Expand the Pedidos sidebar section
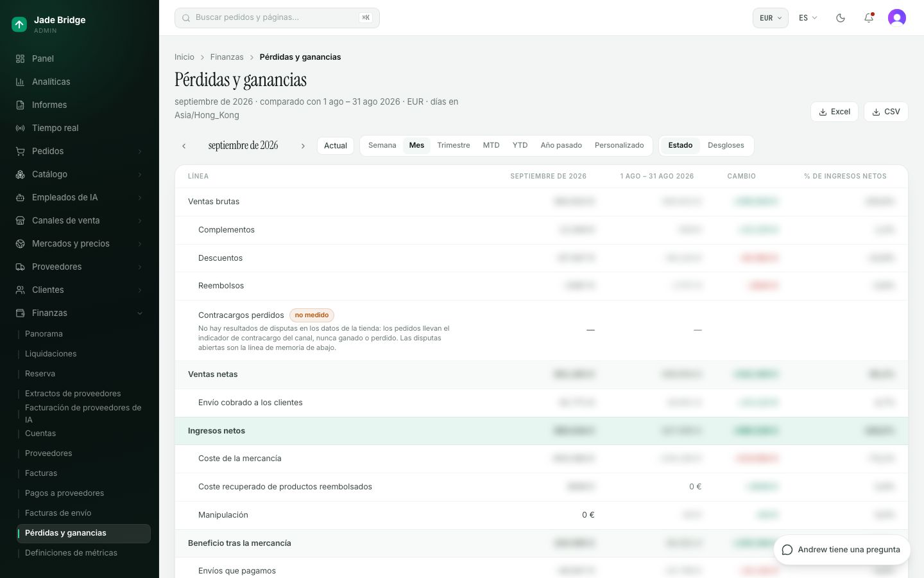Image resolution: width=924 pixels, height=578 pixels. [80, 151]
